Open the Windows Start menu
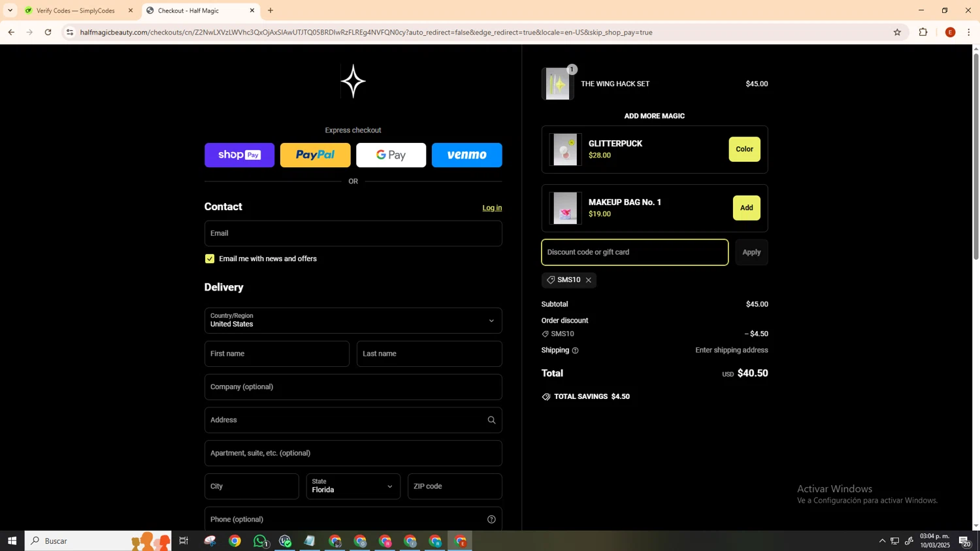Viewport: 980px width, 551px height. click(x=12, y=541)
